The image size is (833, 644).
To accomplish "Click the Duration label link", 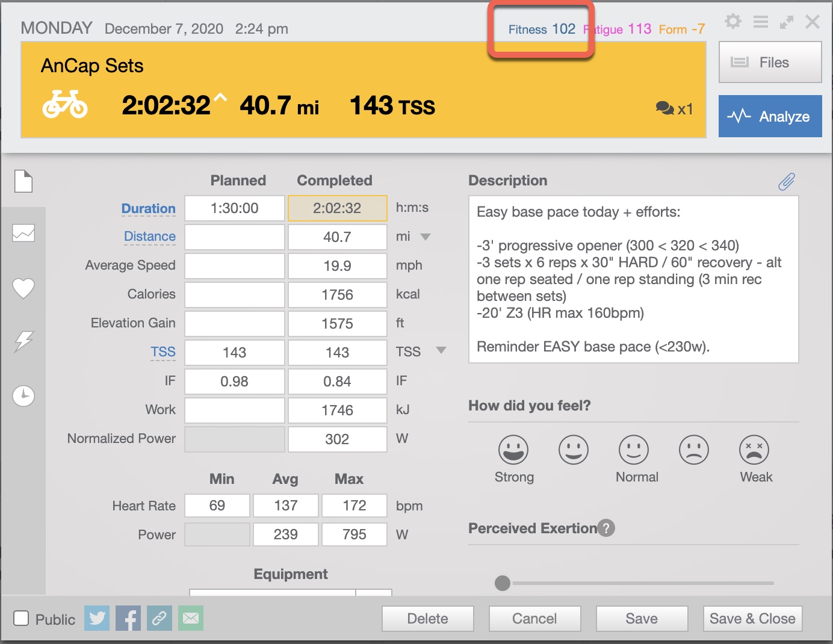I will pos(149,208).
